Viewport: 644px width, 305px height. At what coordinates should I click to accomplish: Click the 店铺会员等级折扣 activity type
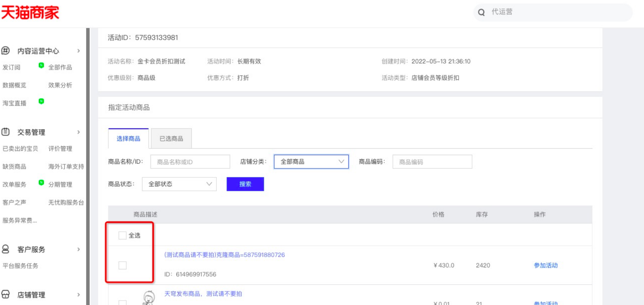click(435, 78)
